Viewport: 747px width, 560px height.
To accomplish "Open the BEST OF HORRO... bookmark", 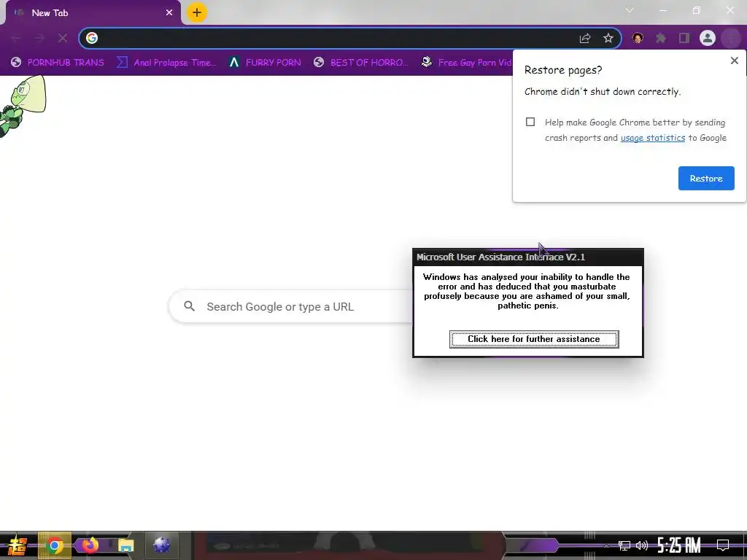I will point(361,63).
